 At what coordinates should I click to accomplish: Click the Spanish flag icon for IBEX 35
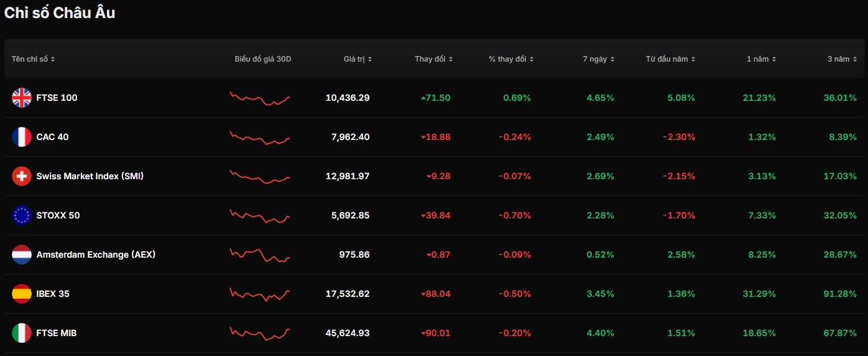22,294
